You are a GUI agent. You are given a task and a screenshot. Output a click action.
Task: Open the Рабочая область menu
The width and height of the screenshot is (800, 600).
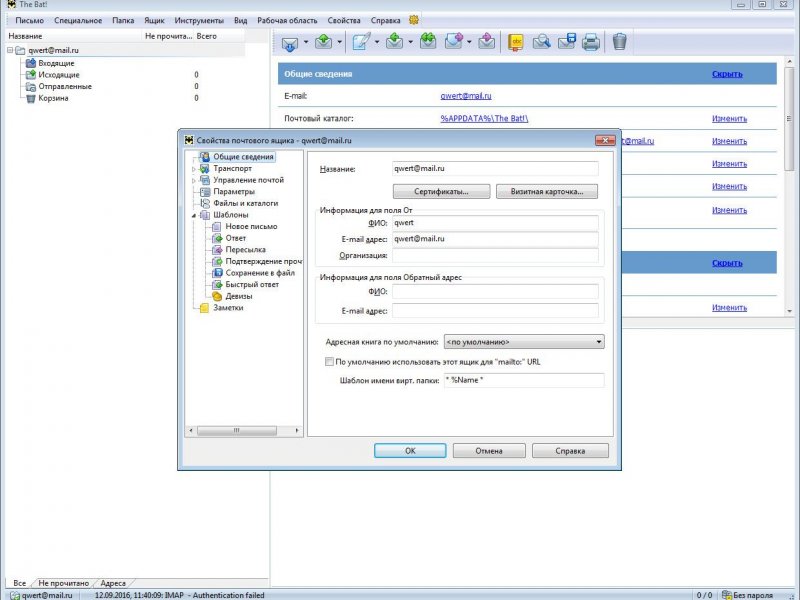pyautogui.click(x=287, y=20)
